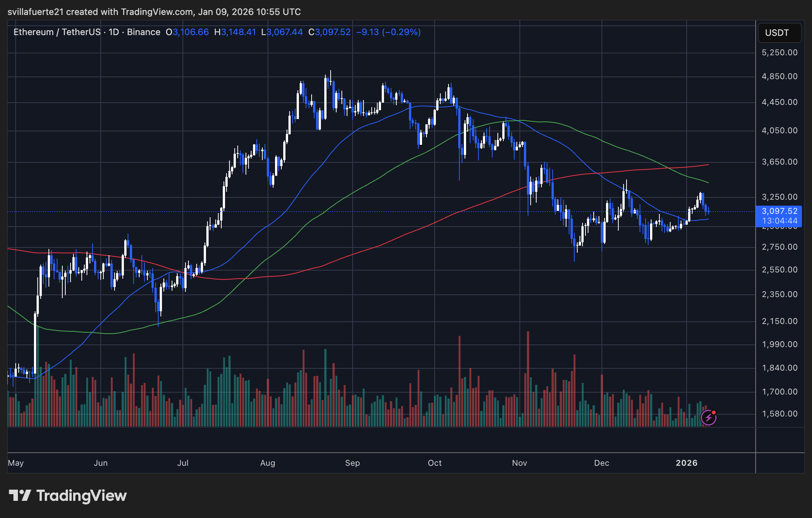Screen dimensions: 812x518
Task: Click the 4,850.00 price scale label
Action: 779,77
